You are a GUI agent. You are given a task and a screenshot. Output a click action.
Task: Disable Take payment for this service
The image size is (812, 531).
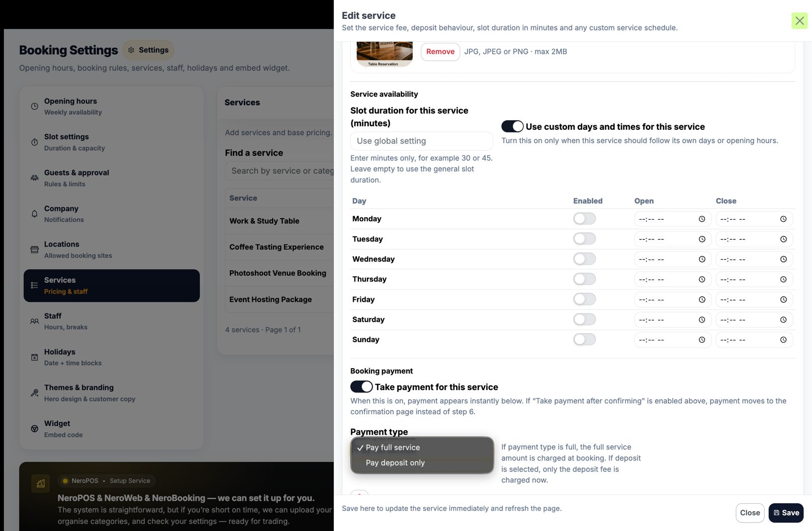pos(361,387)
